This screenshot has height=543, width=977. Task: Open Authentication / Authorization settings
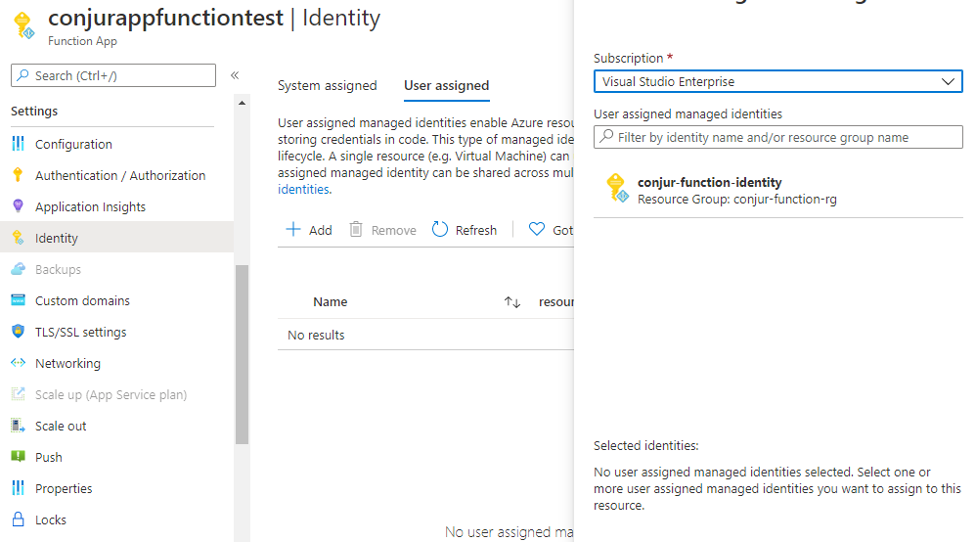pos(120,175)
